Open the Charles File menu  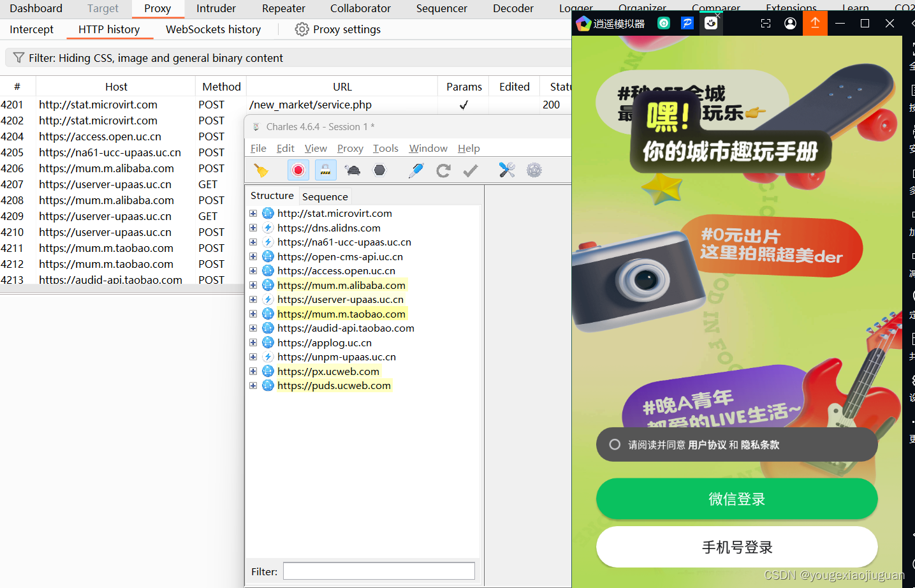[x=258, y=148]
